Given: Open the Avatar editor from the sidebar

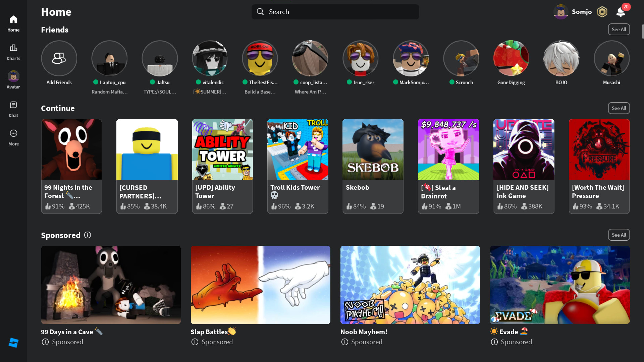Looking at the screenshot, I should click(13, 79).
